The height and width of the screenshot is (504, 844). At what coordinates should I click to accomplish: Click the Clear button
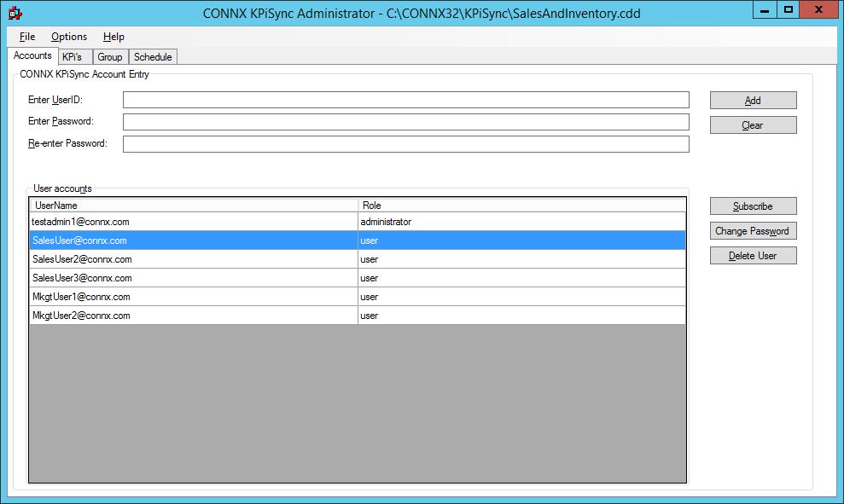tap(753, 125)
